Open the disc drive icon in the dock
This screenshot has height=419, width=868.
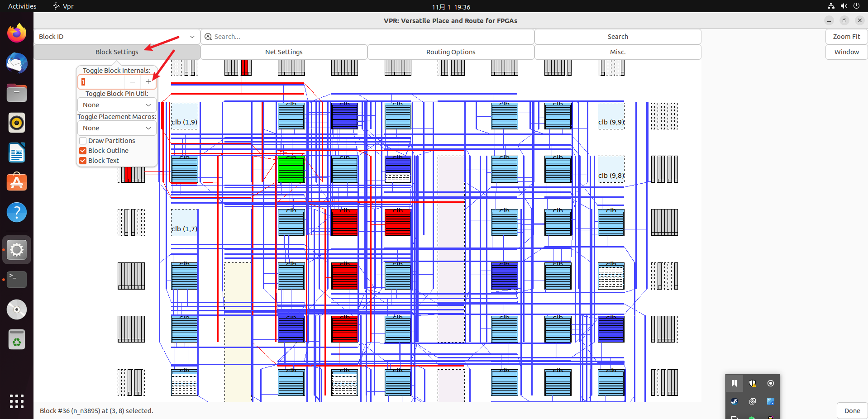tap(17, 309)
